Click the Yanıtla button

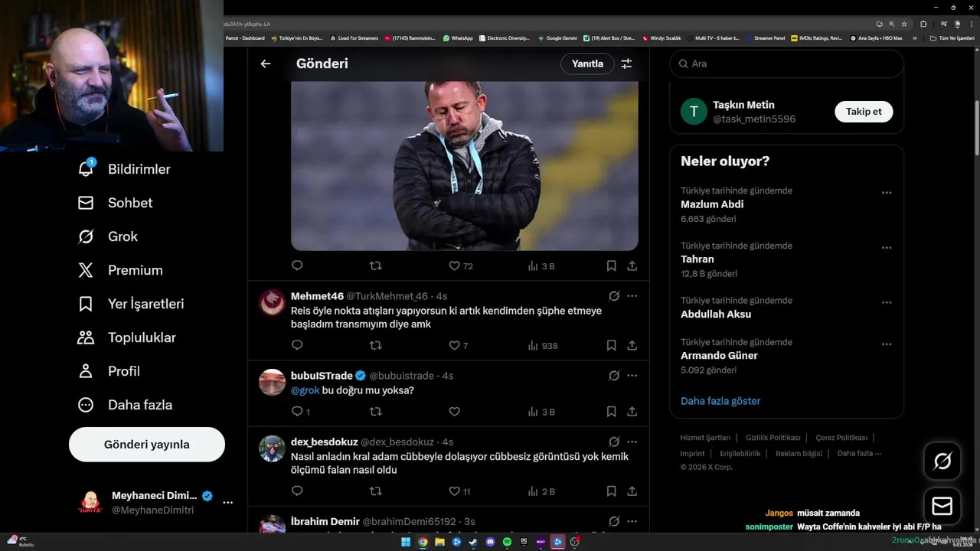click(587, 64)
